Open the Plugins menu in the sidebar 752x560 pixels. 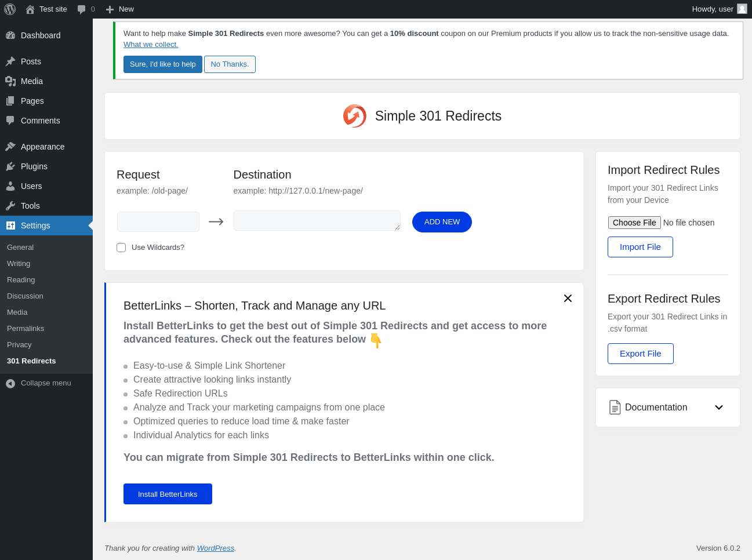point(34,166)
